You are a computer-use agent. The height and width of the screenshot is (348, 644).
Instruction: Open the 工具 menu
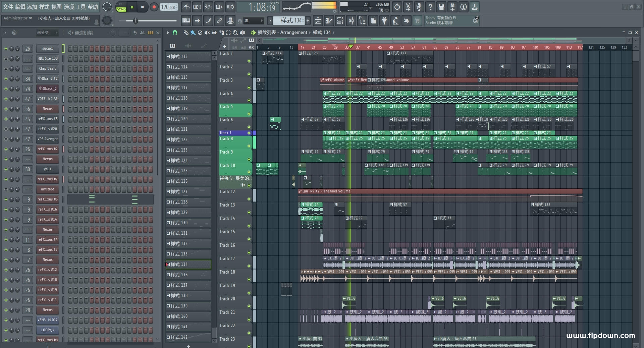(80, 7)
